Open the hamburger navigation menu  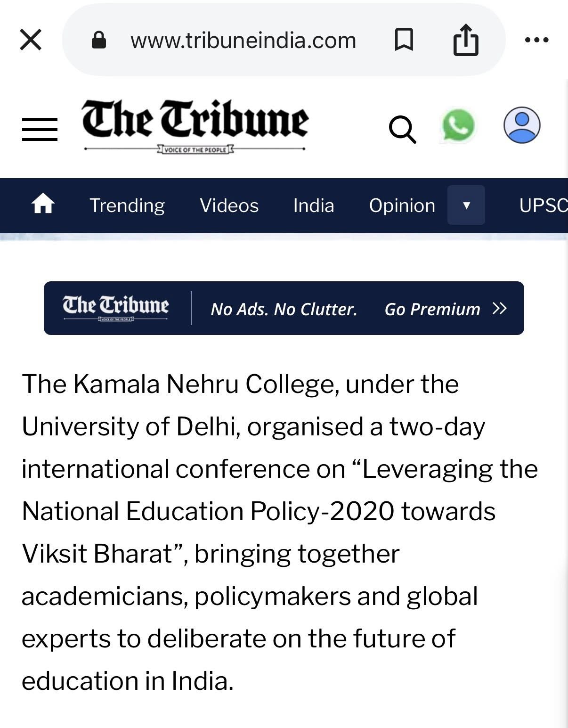click(40, 130)
